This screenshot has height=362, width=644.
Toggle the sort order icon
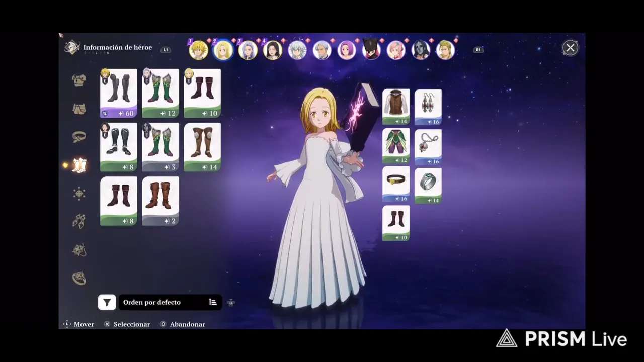[213, 302]
